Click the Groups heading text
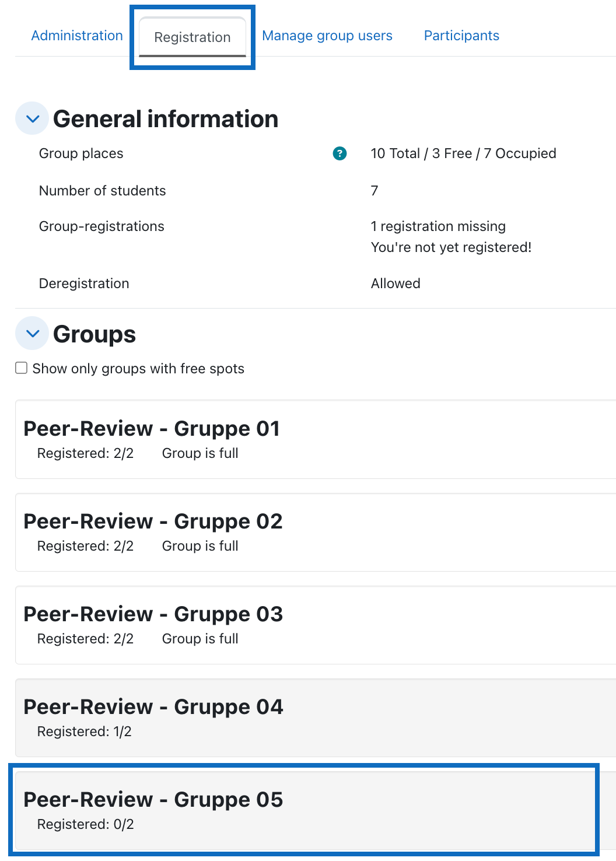The image size is (616, 861). pos(94,334)
